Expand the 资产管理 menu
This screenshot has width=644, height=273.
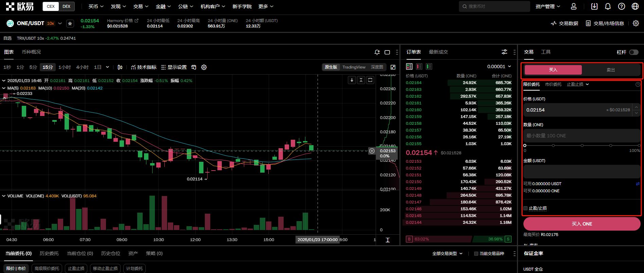[548, 6]
